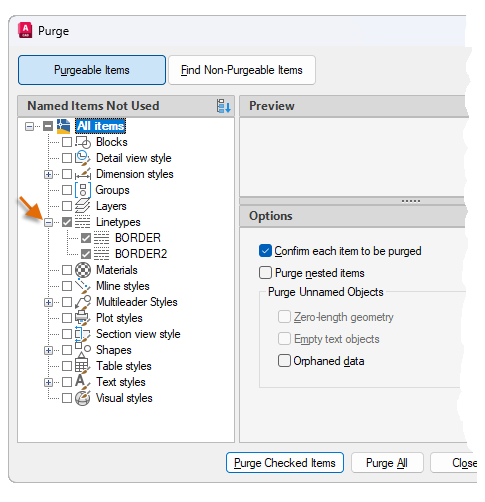485x502 pixels.
Task: Click the Plot styles printer icon
Action: pyautogui.click(x=83, y=318)
